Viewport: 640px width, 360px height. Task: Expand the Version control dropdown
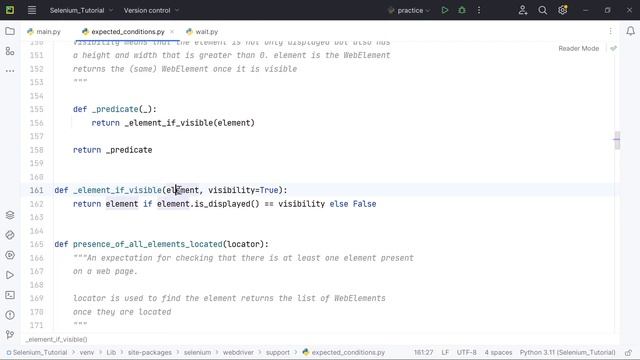point(151,10)
